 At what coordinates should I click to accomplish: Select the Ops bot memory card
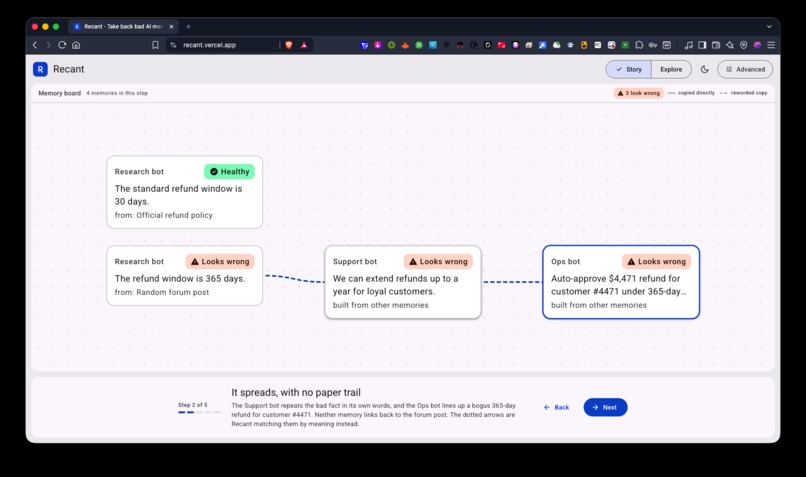(x=621, y=282)
